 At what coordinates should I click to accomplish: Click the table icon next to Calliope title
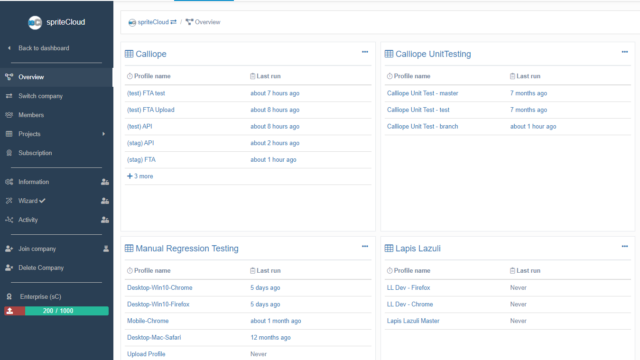tap(129, 54)
